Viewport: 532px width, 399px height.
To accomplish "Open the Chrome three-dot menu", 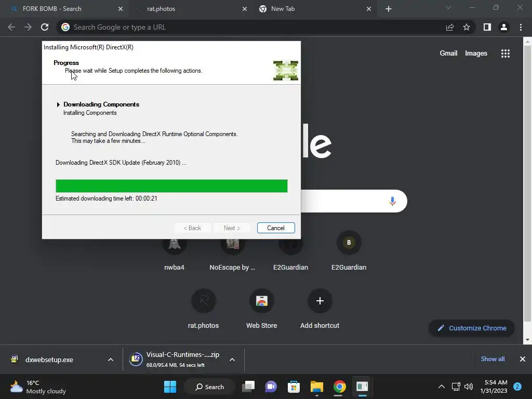I will pos(521,27).
